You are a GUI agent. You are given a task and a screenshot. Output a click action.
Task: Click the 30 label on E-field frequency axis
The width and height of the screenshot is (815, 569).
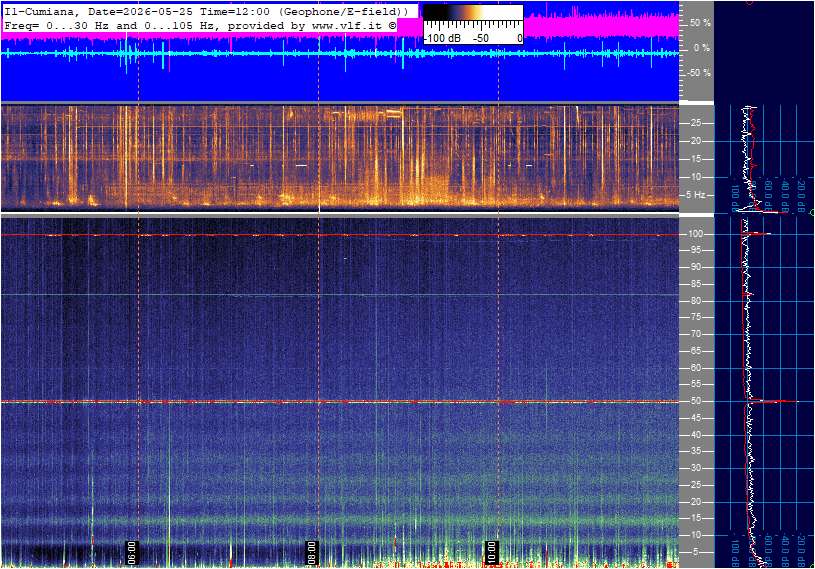tap(695, 468)
